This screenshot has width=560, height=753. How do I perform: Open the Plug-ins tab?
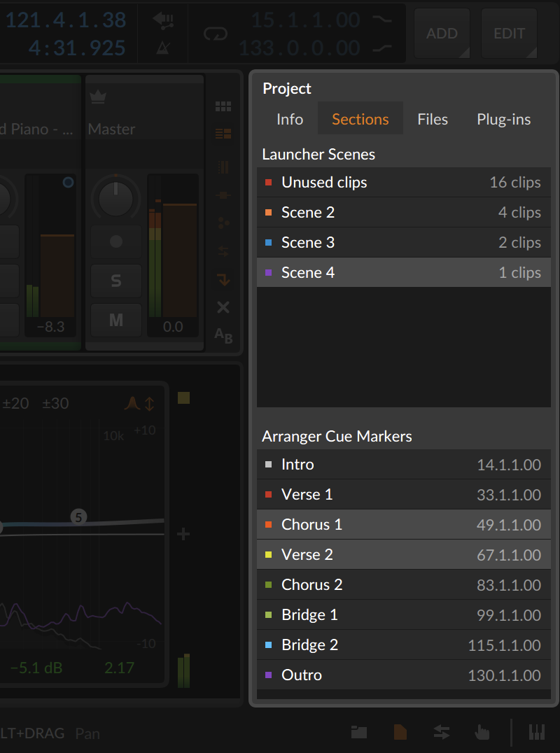(503, 119)
